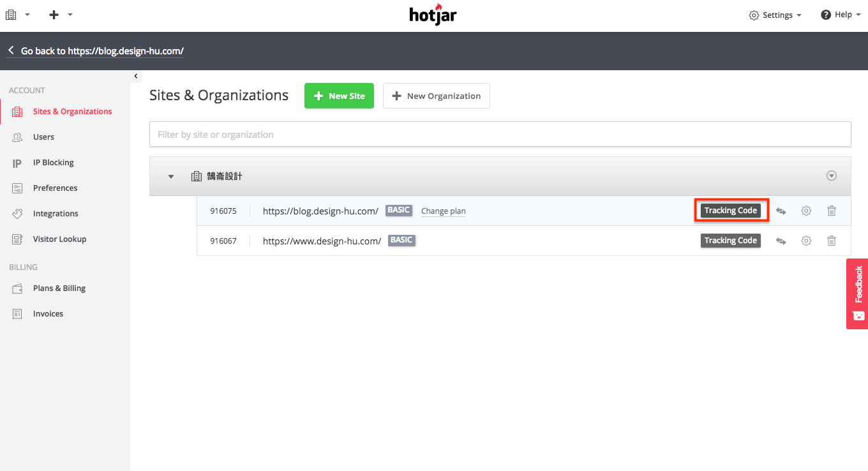The image size is (868, 471).
Task: Click Change plan for blog.design-hu.com
Action: [x=444, y=211]
